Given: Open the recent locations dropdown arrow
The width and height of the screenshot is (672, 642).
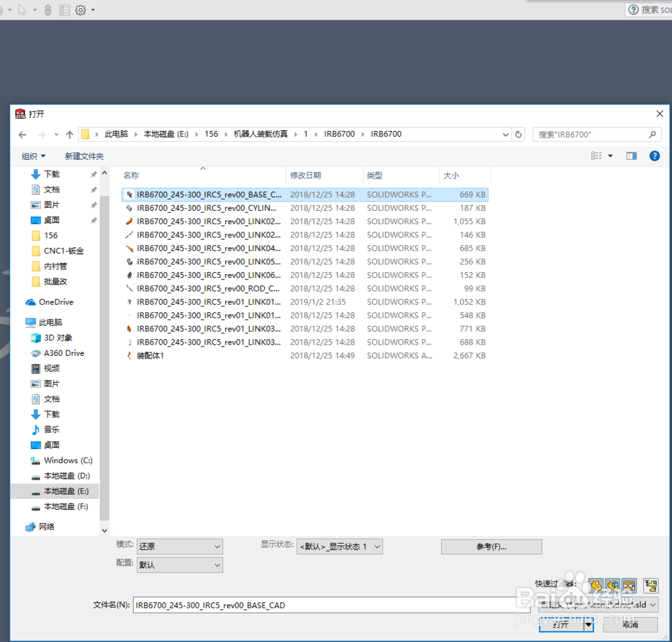Looking at the screenshot, I should (56, 134).
